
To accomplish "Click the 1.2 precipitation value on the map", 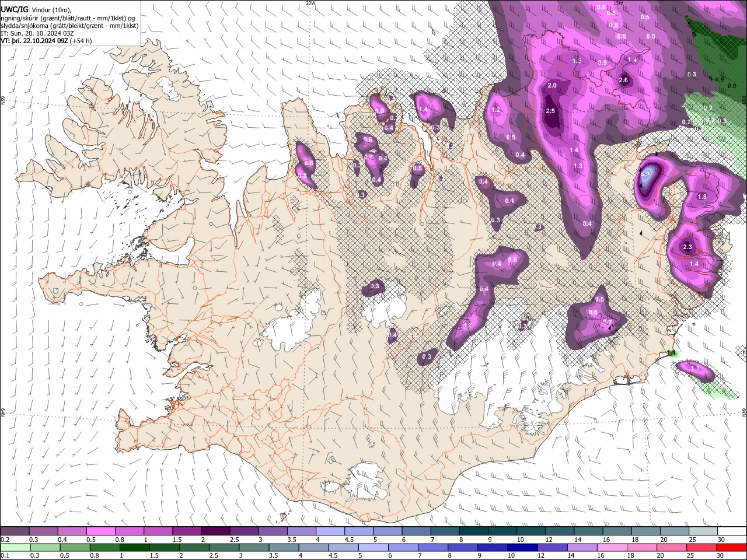I will pos(497,110).
